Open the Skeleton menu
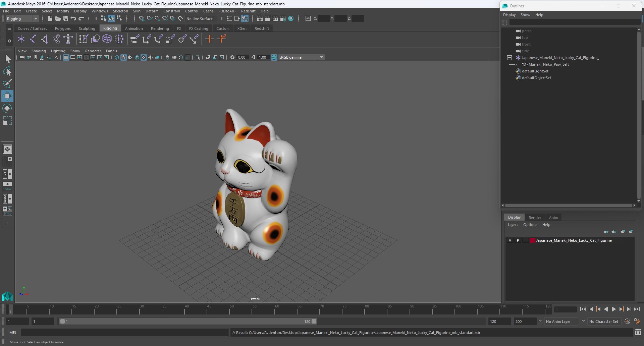This screenshot has height=346, width=644. pos(120,11)
